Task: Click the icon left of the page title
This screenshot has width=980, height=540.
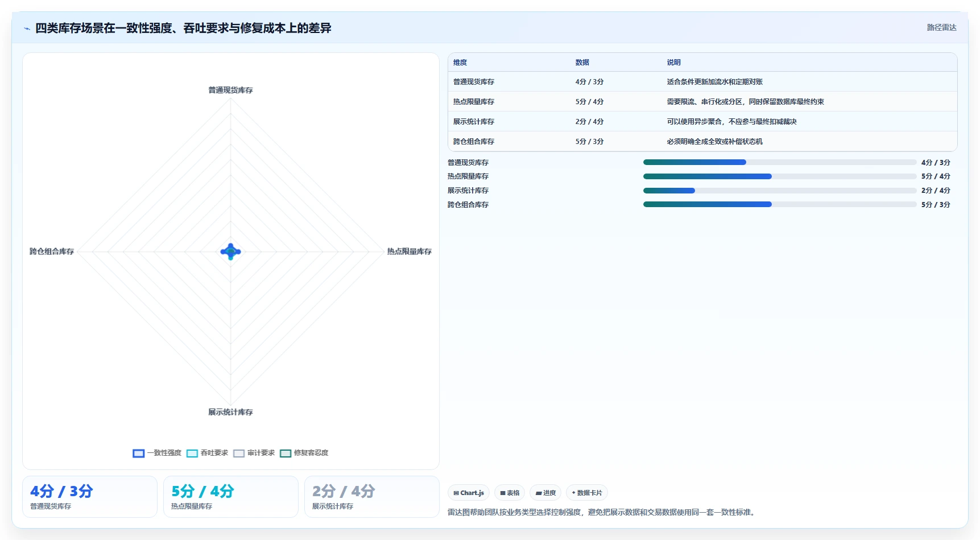Action: click(x=27, y=28)
